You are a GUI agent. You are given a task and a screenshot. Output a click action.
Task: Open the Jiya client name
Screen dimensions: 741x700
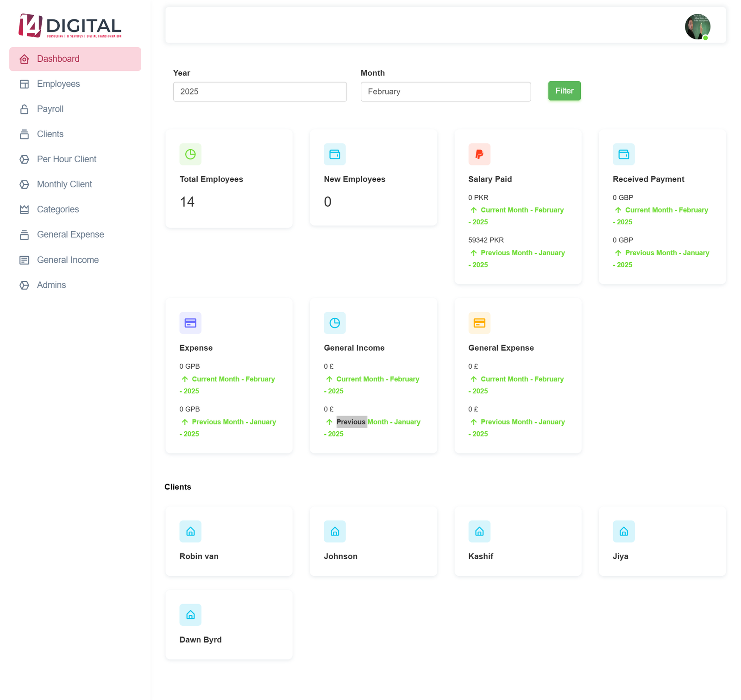pyautogui.click(x=620, y=556)
